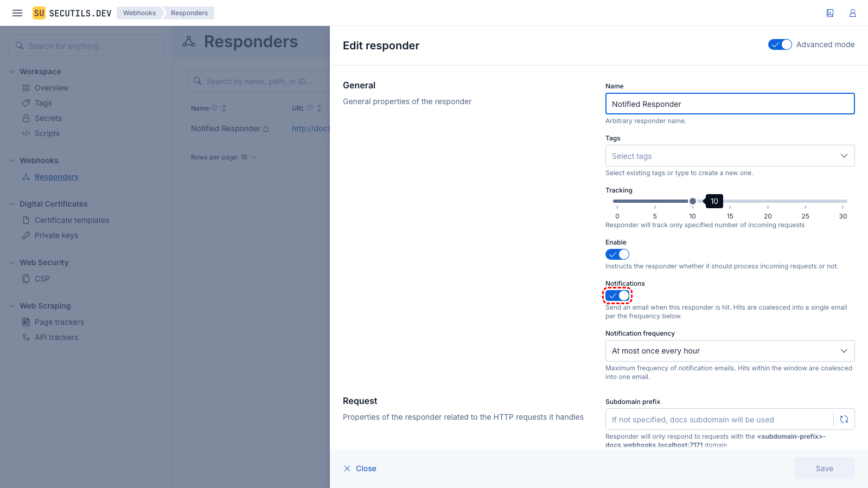Toggle the Enable switch
The width and height of the screenshot is (868, 488).
[617, 254]
